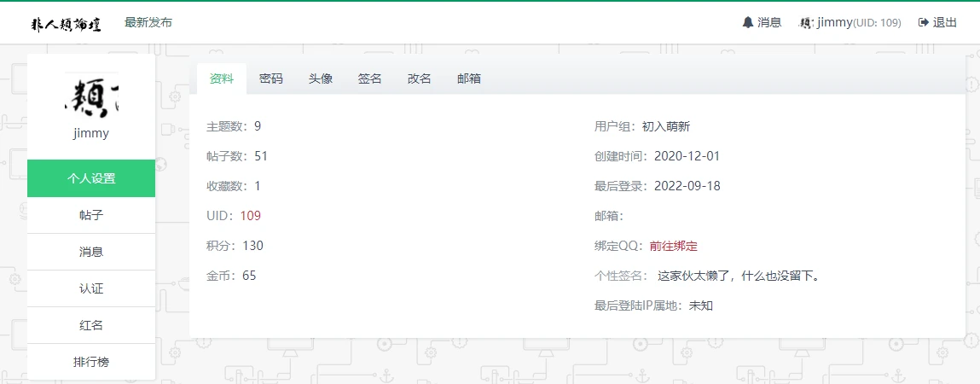
Task: Click the logout icon labeled 退出
Action: 923,23
